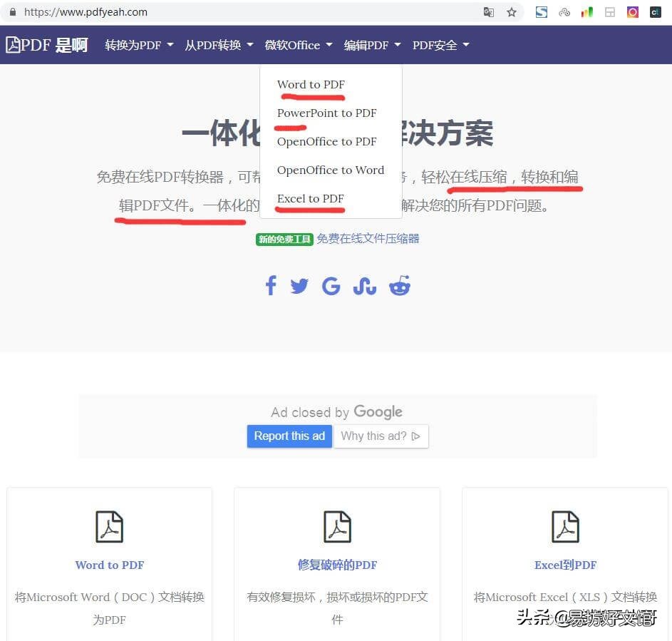Click the cloud browser extension icon

click(564, 12)
